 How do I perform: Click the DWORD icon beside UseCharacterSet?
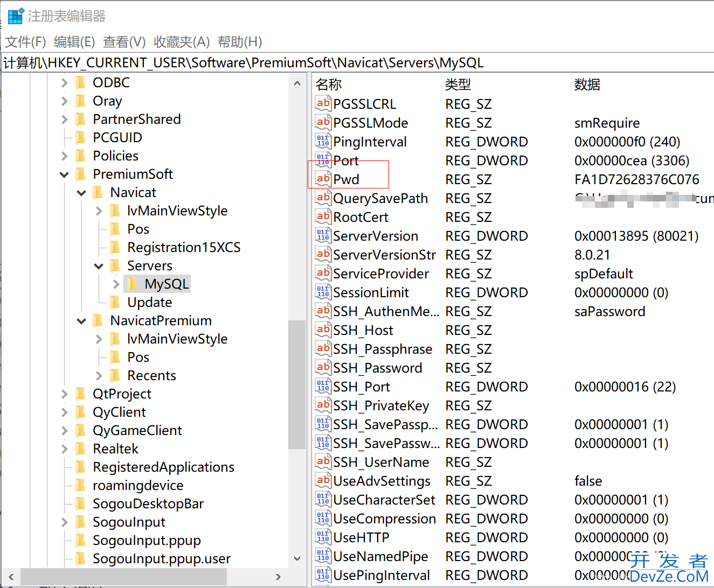(x=323, y=499)
